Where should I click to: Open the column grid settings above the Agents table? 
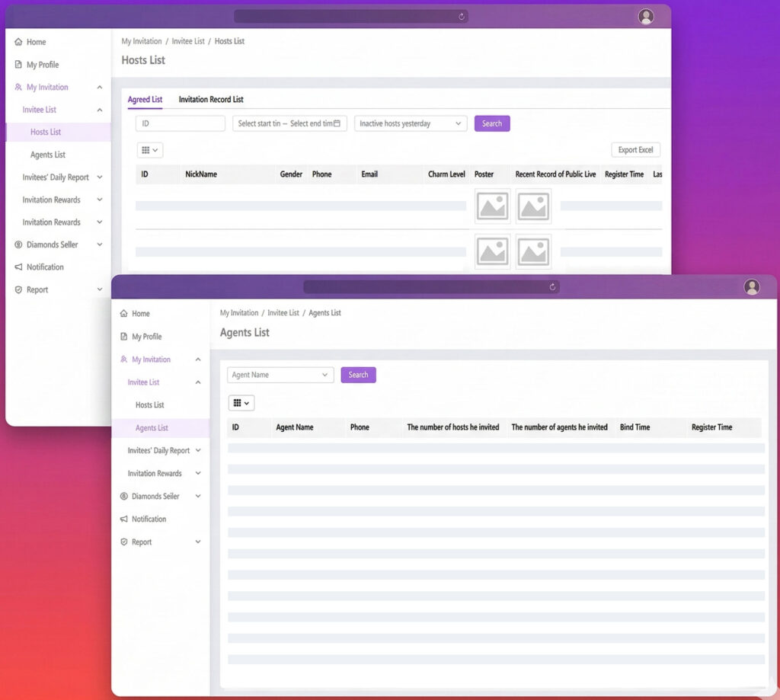(x=241, y=403)
